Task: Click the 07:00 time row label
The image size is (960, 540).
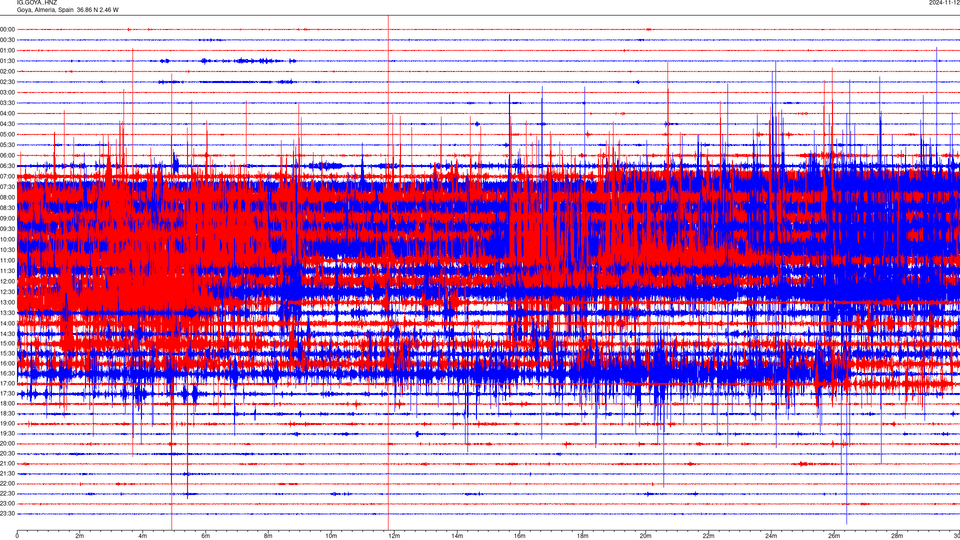Action: [x=8, y=176]
